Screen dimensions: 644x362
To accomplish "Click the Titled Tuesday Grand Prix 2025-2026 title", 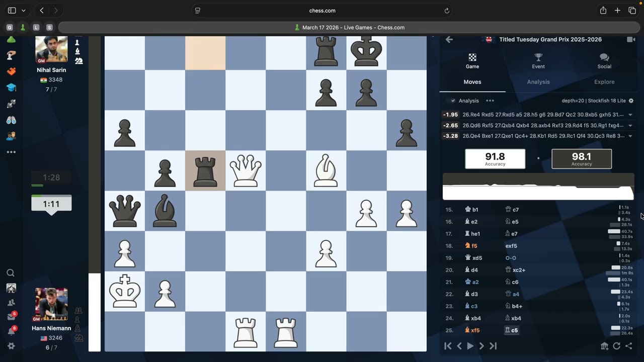I will pos(550,40).
